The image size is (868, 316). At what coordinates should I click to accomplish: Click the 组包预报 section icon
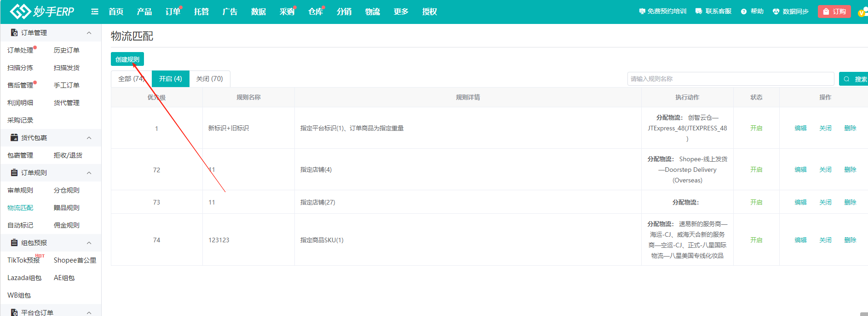pyautogui.click(x=14, y=243)
